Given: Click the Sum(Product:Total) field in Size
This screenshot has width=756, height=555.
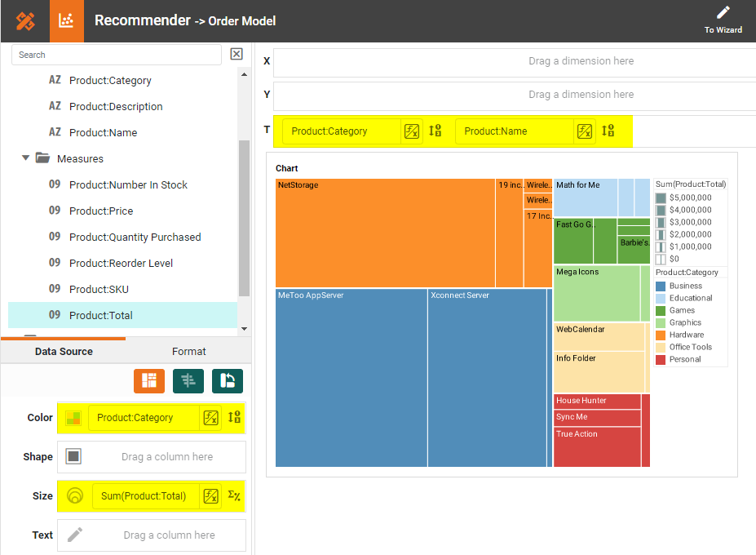Looking at the screenshot, I should click(146, 495).
